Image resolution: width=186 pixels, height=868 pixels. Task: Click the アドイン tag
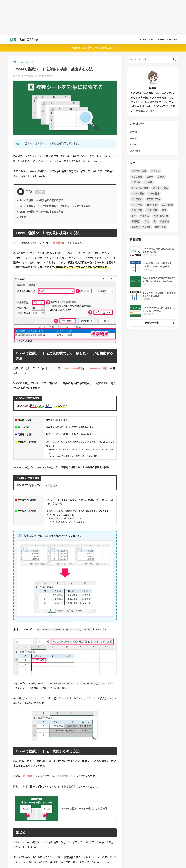[x=155, y=171]
